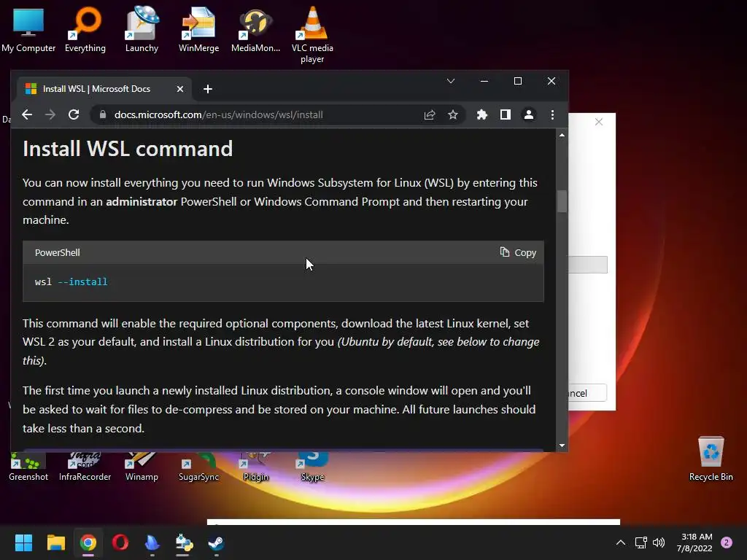
Task: Toggle the Chrome side panel
Action: [506, 114]
